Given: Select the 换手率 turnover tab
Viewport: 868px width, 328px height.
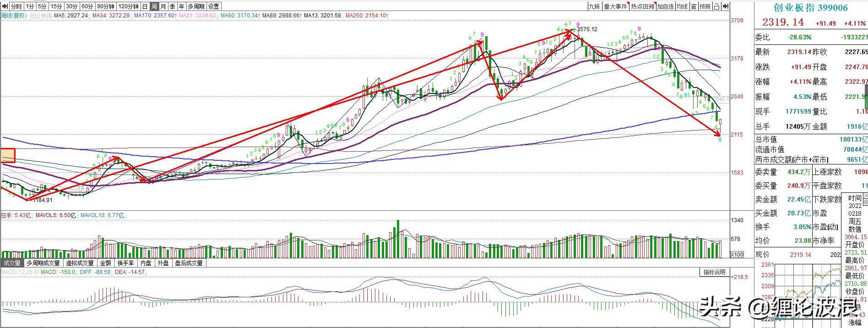Looking at the screenshot, I should (x=126, y=263).
